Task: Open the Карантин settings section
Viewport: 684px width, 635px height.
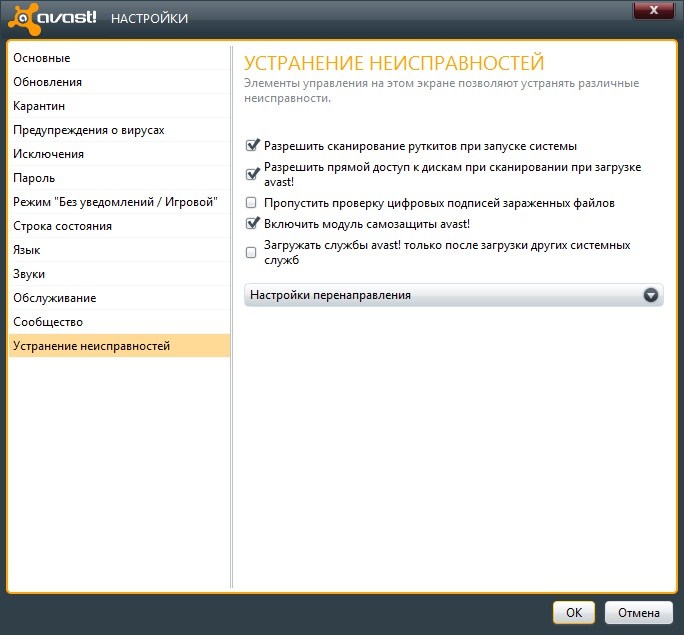Action: [119, 106]
